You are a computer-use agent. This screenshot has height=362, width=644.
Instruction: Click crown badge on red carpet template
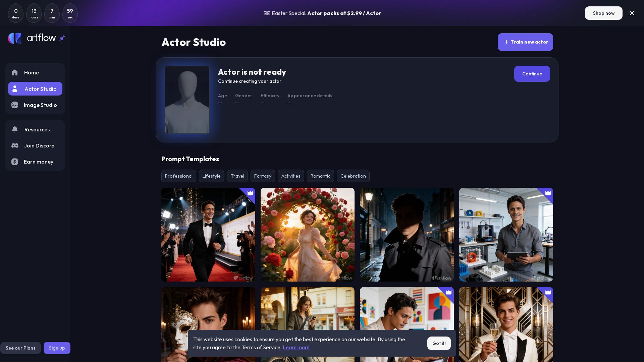point(250,193)
